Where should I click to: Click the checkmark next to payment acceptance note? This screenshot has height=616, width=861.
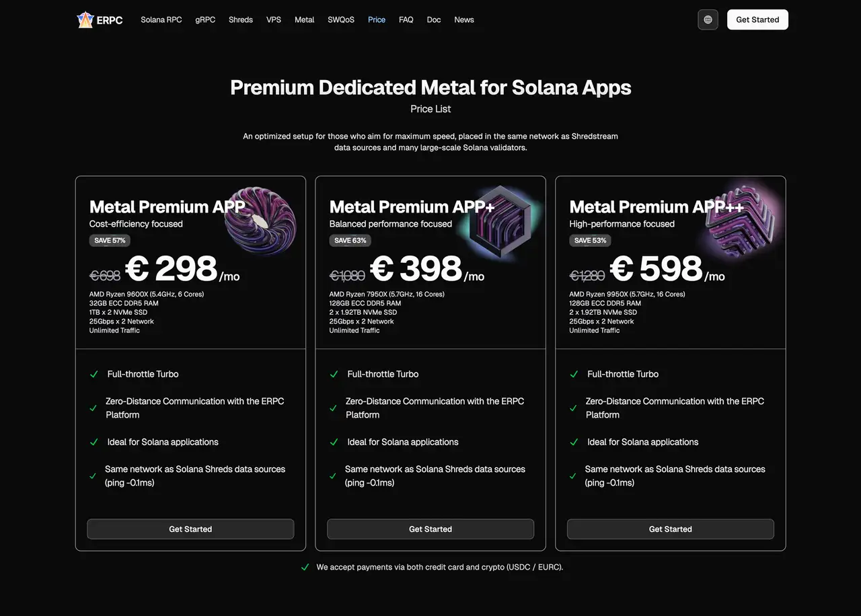(306, 567)
